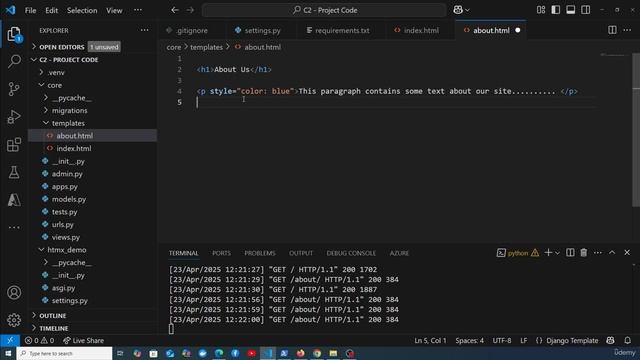
Task: Close the terminal panel
Action: tap(627, 253)
